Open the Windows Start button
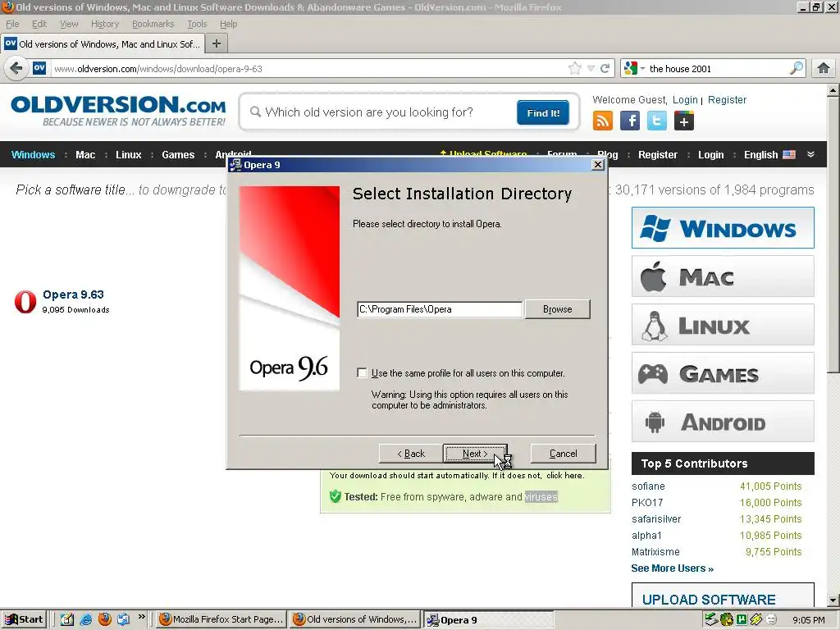Image resolution: width=840 pixels, height=630 pixels. tap(24, 619)
